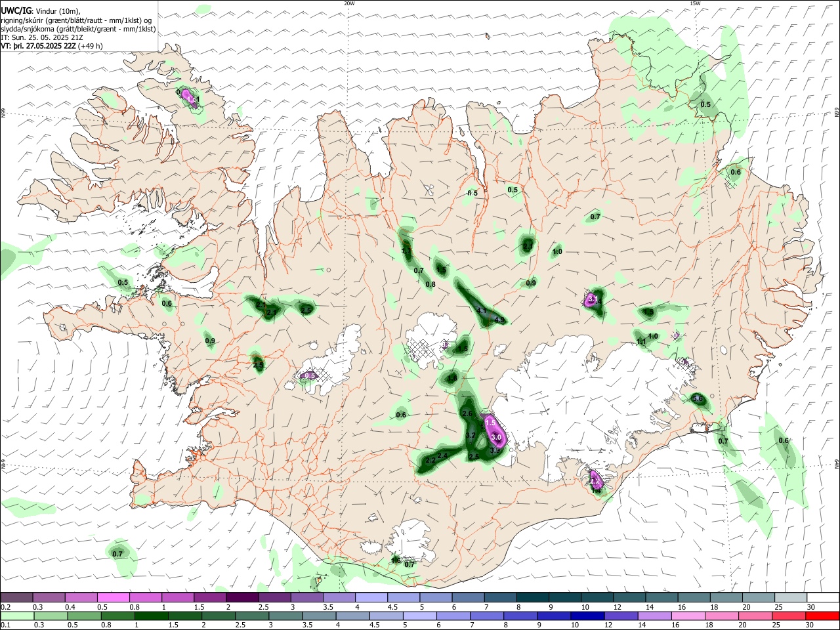840x630 pixels.
Task: Click the 1.7 value in the northern green patch
Action: click(406, 251)
